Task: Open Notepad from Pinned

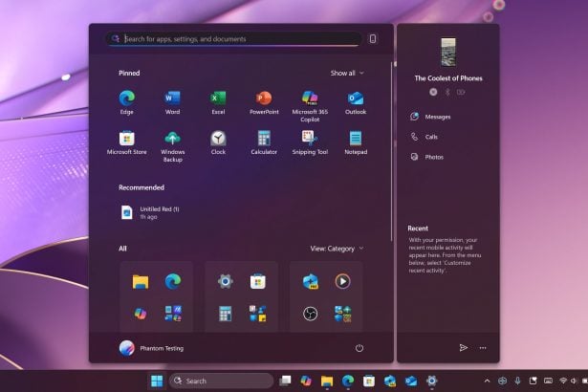Action: tap(356, 142)
